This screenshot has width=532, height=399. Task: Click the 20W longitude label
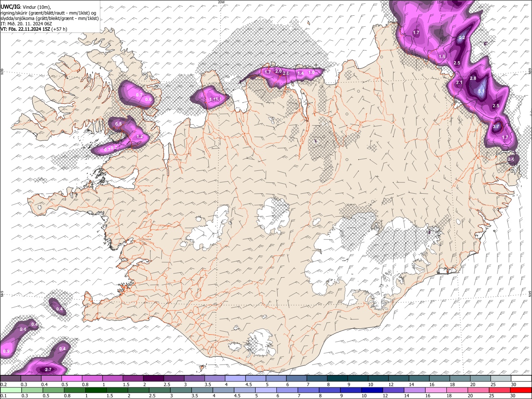[x=221, y=2]
